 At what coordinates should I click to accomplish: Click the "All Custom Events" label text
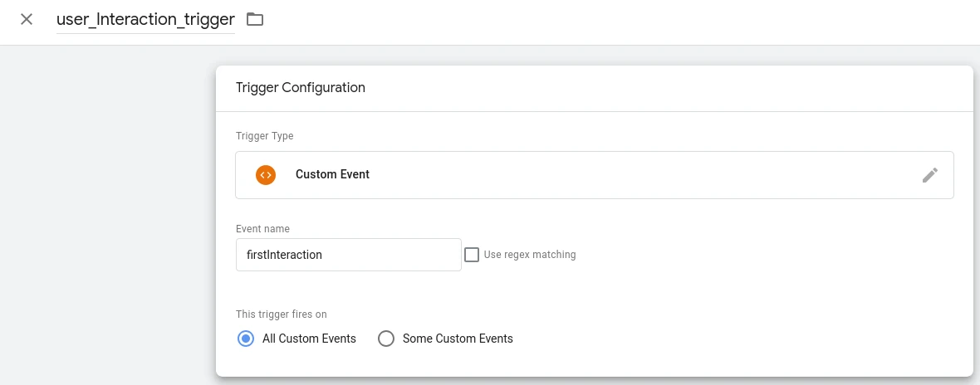pyautogui.click(x=309, y=339)
